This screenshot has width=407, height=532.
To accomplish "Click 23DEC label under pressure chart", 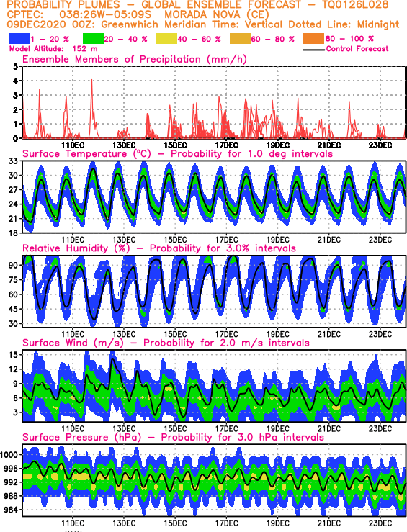I will click(380, 523).
